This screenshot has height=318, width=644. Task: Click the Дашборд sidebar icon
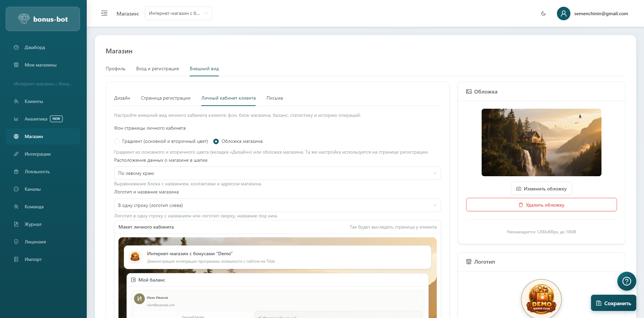pos(16,47)
